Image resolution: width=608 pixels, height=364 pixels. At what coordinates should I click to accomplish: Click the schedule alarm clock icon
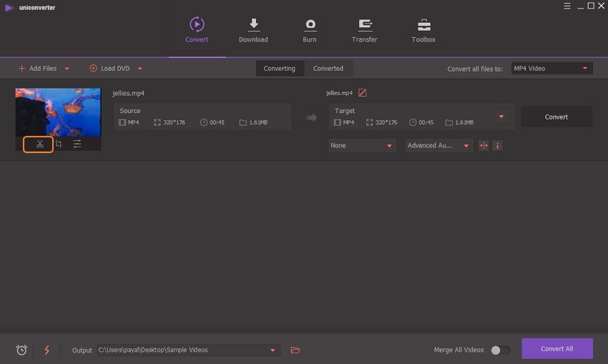(21, 350)
